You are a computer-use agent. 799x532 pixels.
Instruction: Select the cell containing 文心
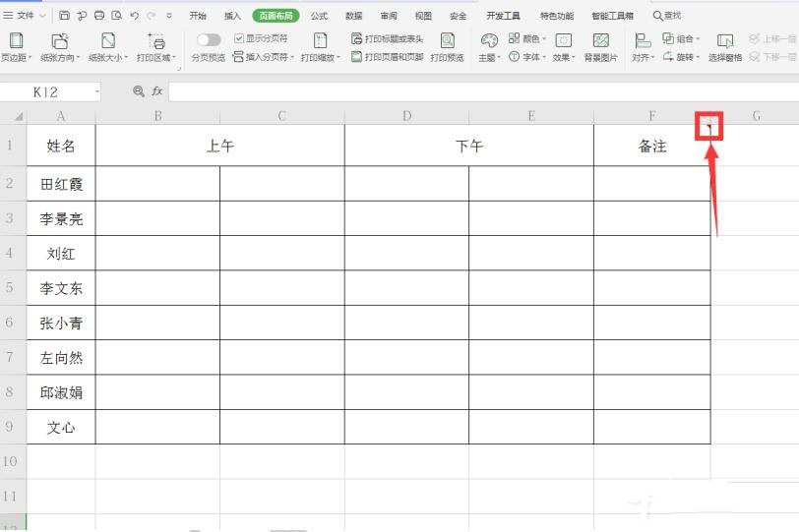click(61, 427)
